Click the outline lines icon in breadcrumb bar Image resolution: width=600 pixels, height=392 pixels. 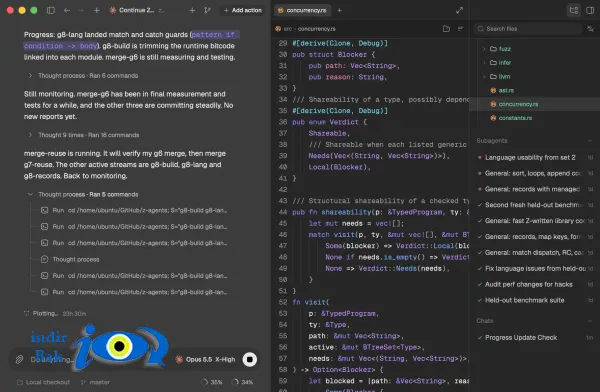pos(461,29)
